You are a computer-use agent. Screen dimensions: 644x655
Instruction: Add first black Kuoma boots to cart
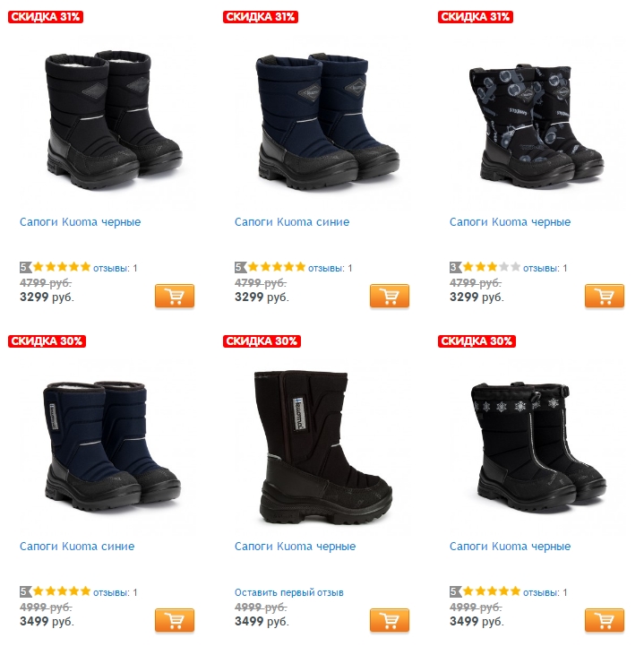pos(175,297)
